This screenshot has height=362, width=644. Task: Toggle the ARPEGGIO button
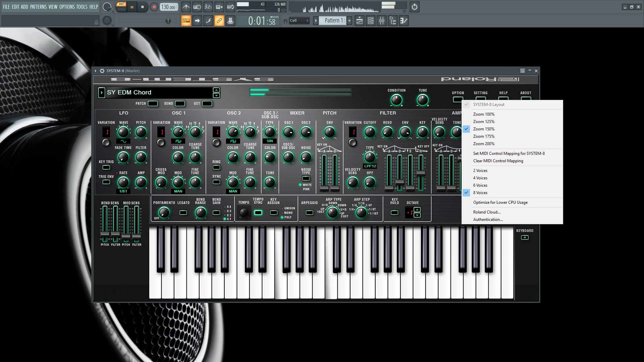pos(309,213)
